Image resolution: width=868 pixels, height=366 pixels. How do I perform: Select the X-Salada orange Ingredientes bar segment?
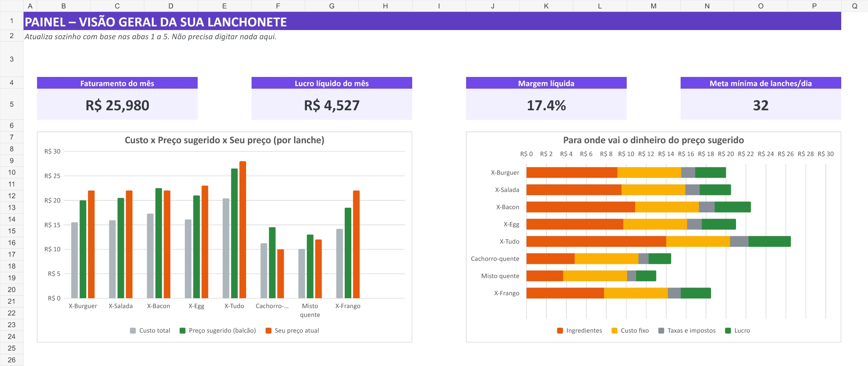click(x=574, y=190)
